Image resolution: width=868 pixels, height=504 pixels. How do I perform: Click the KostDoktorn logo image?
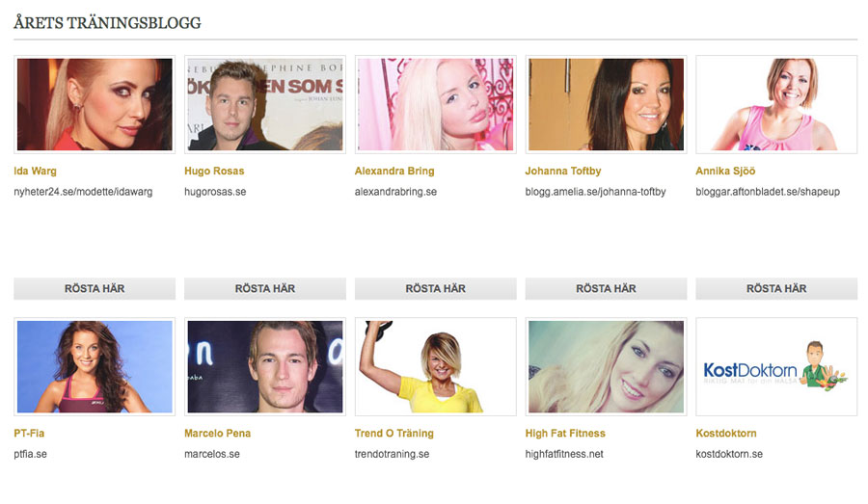(x=776, y=367)
